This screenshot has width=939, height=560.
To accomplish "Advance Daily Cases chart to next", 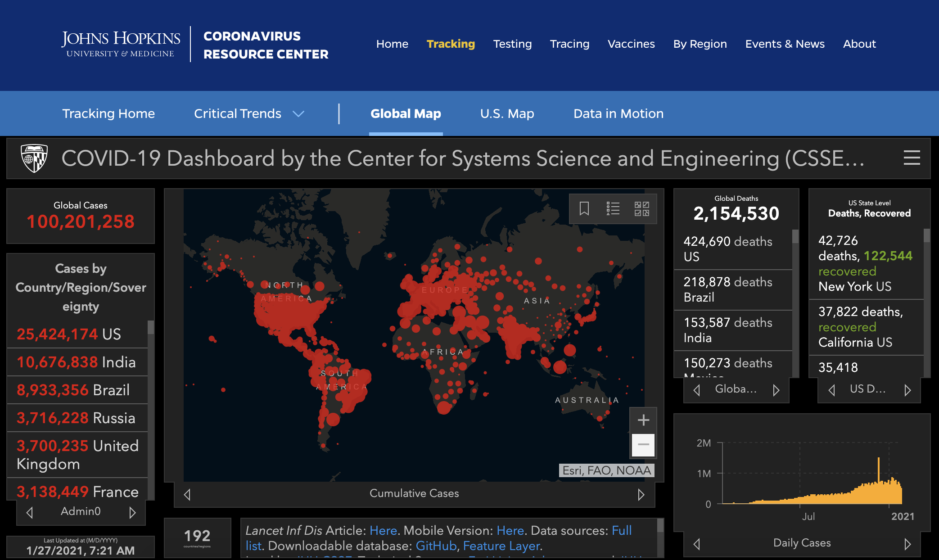I will 907,544.
